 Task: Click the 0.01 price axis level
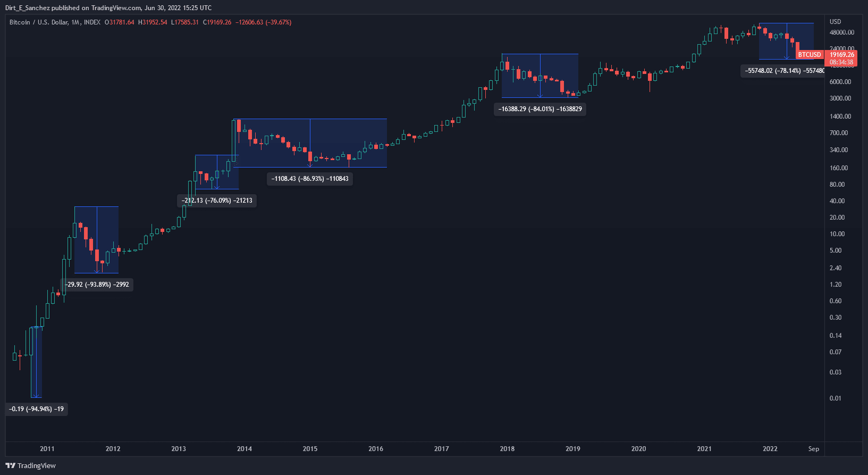836,398
